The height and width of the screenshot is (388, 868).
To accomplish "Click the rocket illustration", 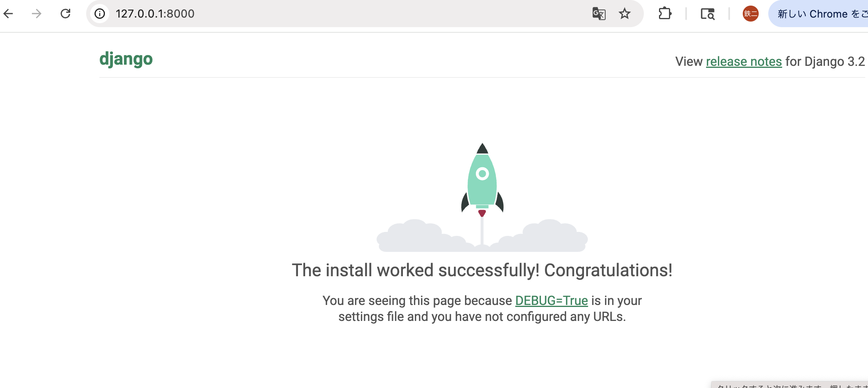I will [482, 180].
